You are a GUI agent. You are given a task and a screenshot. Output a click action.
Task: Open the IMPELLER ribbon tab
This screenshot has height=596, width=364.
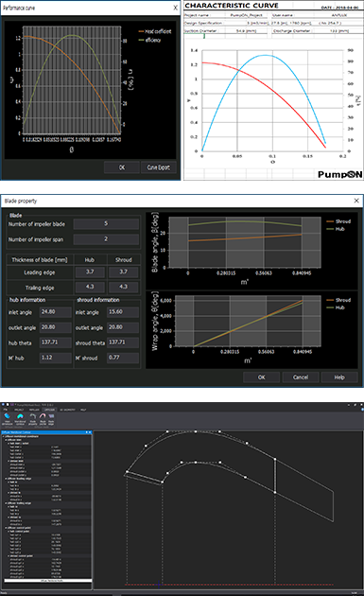pyautogui.click(x=34, y=410)
